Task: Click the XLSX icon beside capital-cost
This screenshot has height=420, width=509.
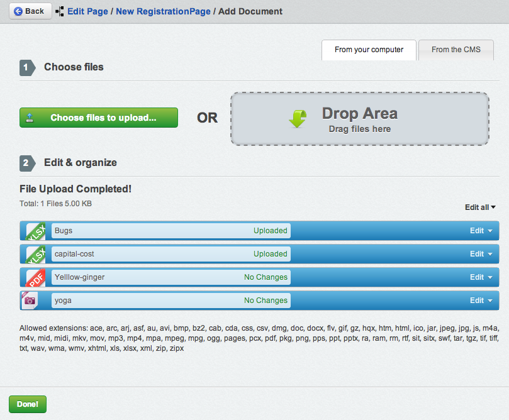Action: tap(35, 254)
